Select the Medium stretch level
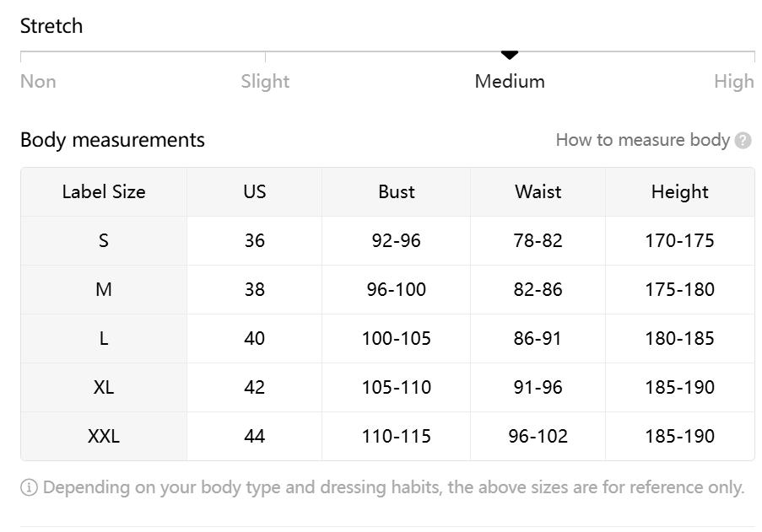 click(510, 81)
